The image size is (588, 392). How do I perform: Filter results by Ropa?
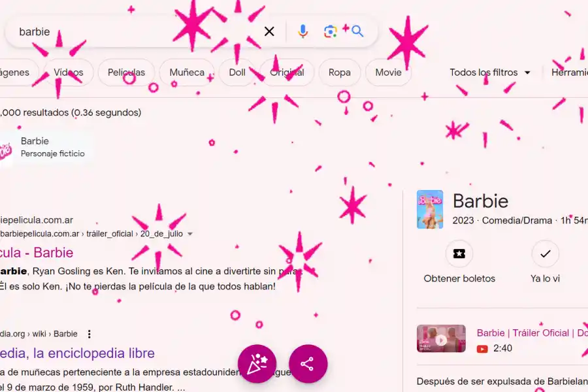pos(339,73)
